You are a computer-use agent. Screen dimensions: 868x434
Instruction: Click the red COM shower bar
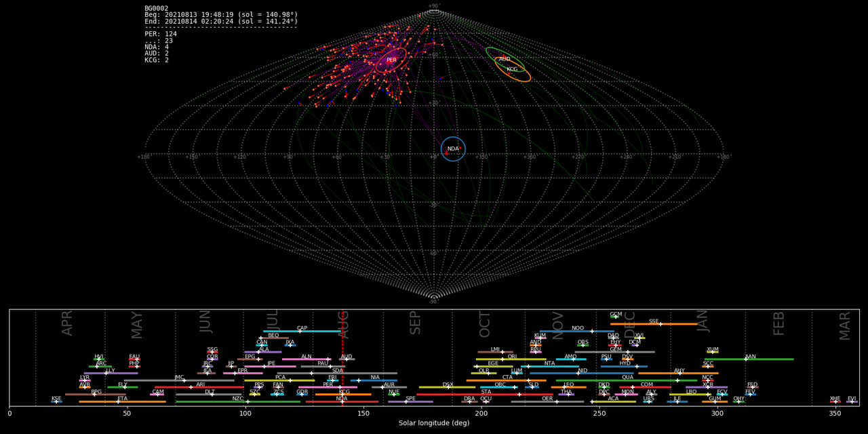click(645, 387)
